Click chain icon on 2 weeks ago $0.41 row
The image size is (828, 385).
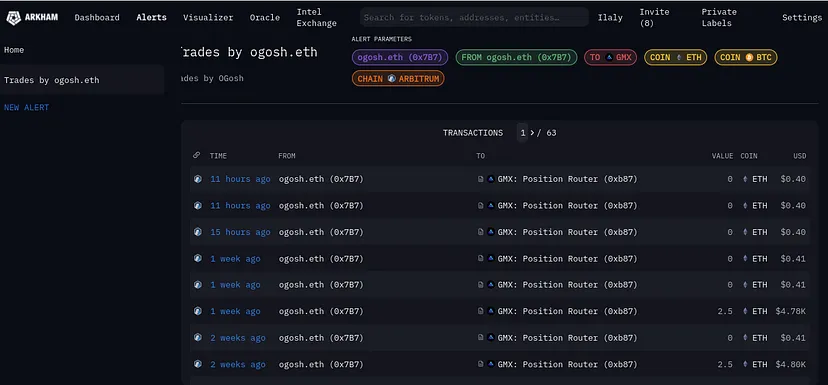[197, 337]
